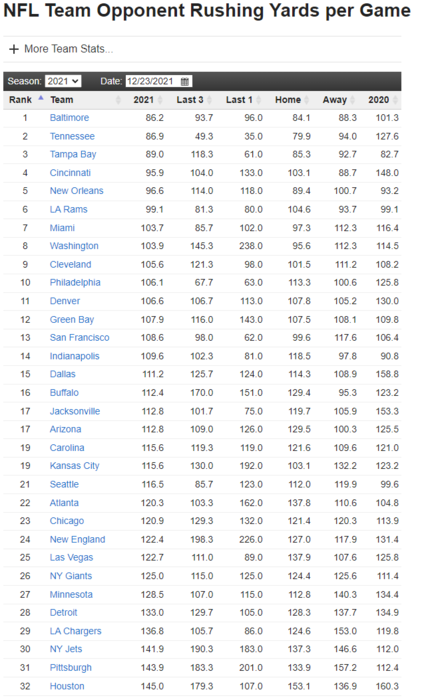Click the sort arrows in the Team column header

[x=118, y=100]
